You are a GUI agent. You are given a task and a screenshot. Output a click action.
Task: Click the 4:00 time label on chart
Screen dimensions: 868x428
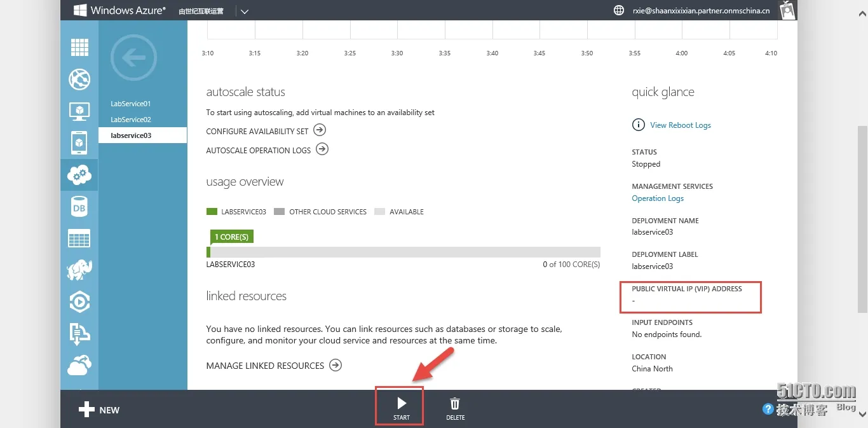[x=681, y=53]
